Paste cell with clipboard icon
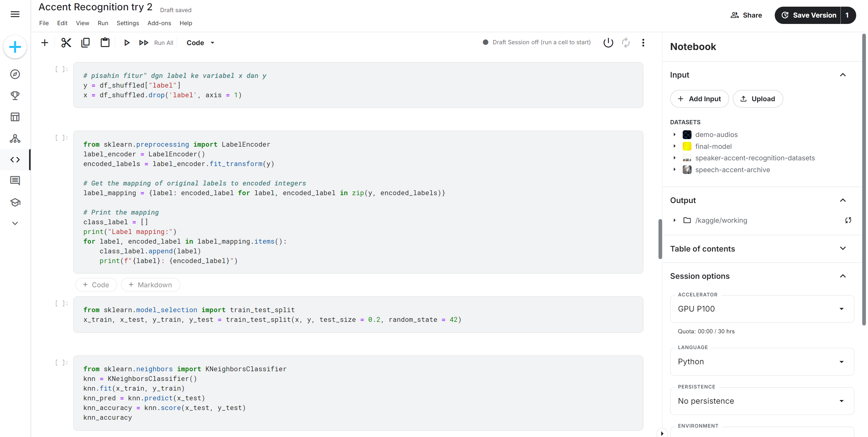Screen dimensions: 868x437 point(105,43)
